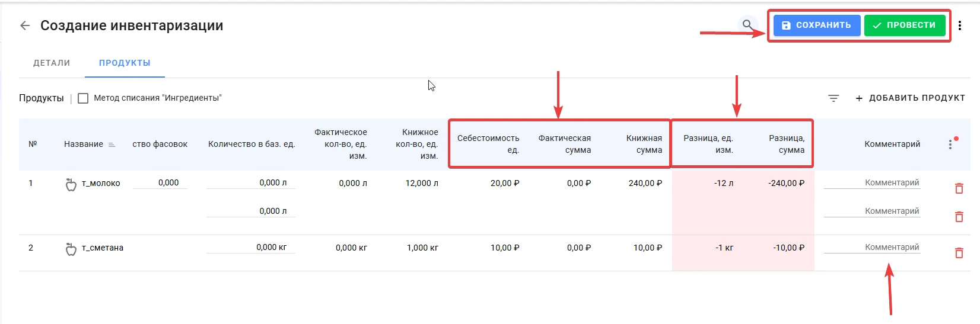Go back using the left arrow icon
Image resolution: width=980 pixels, height=324 pixels.
pos(25,25)
